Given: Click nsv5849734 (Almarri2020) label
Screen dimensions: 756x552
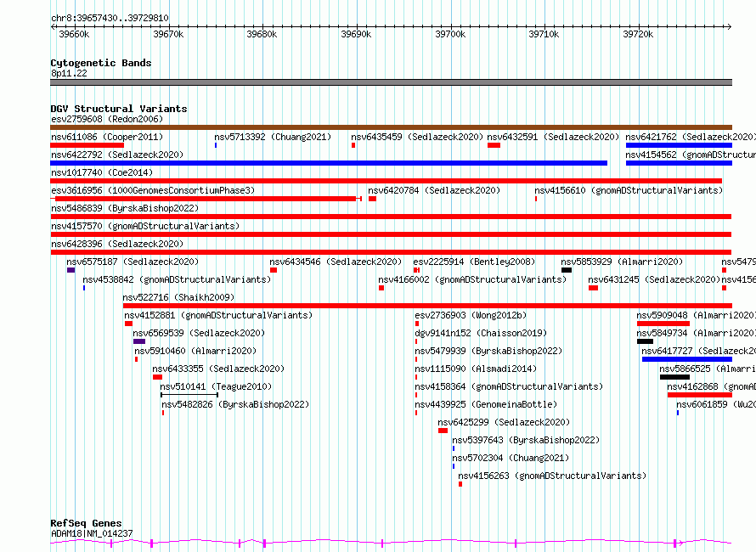Looking at the screenshot, I should (697, 333).
